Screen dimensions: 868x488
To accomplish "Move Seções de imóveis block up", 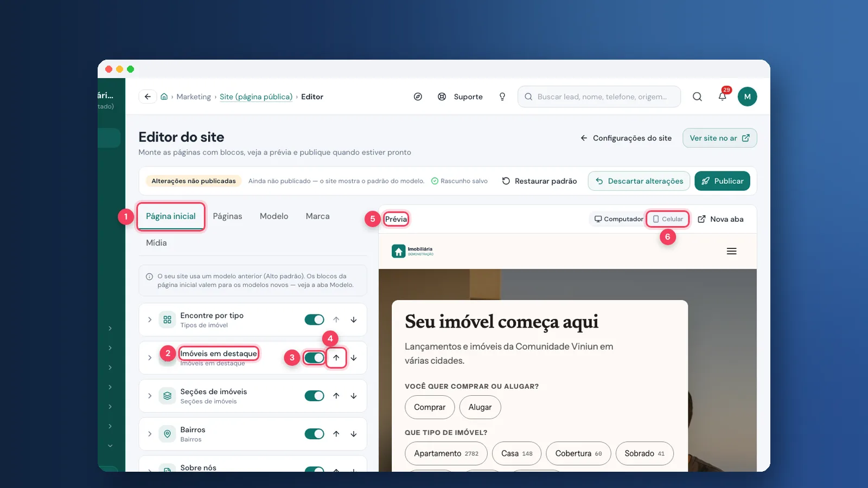I will (336, 396).
